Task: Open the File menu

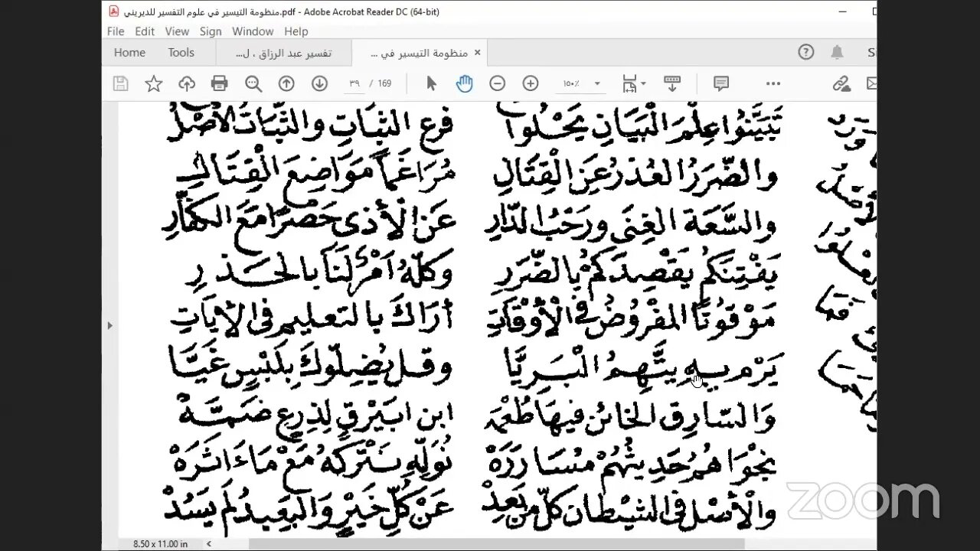Action: (x=116, y=31)
